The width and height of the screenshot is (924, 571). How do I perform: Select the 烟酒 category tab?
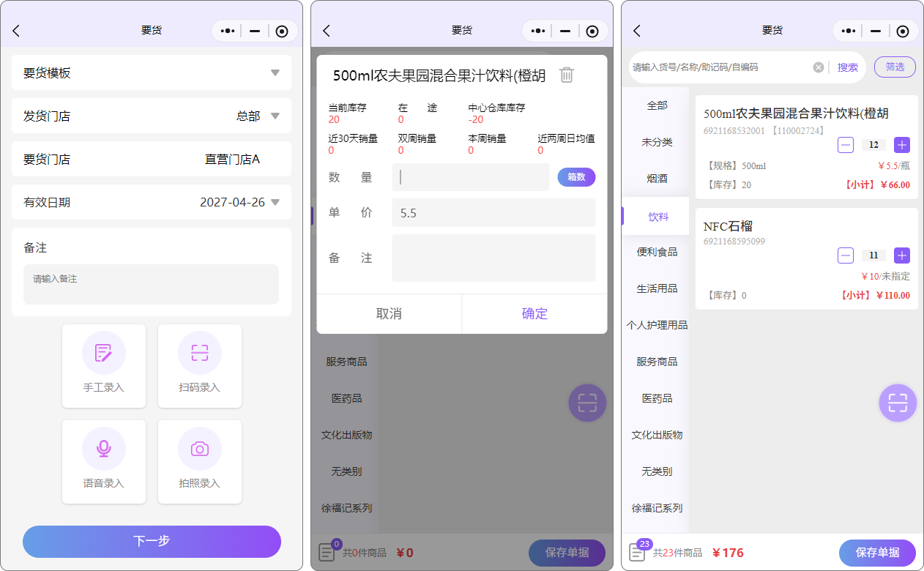(657, 179)
